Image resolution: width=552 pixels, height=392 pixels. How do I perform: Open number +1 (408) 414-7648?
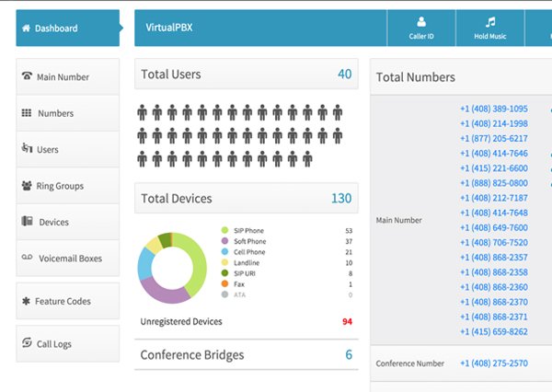coord(494,213)
